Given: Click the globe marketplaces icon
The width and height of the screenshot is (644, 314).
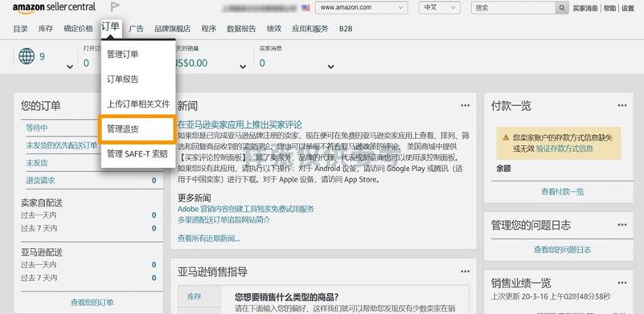Looking at the screenshot, I should pyautogui.click(x=27, y=56).
